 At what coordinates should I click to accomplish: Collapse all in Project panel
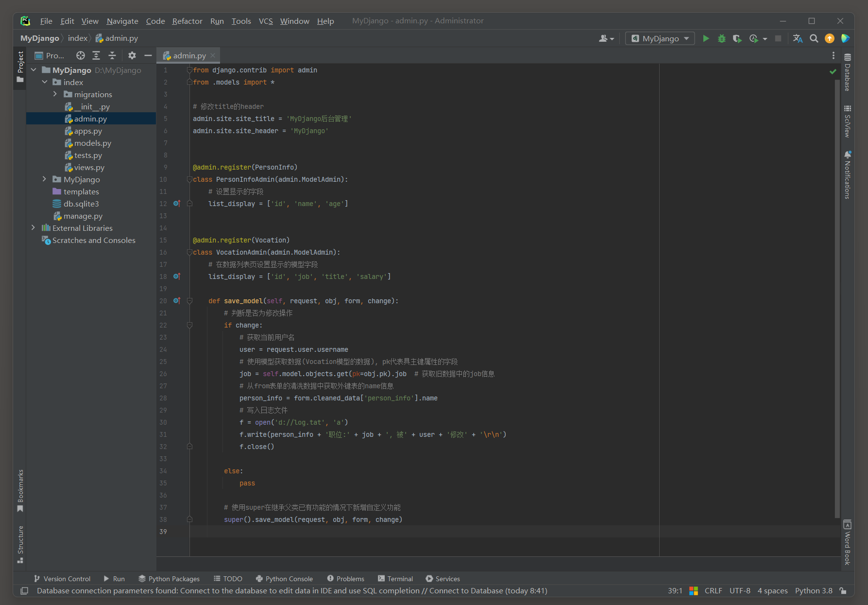tap(112, 55)
